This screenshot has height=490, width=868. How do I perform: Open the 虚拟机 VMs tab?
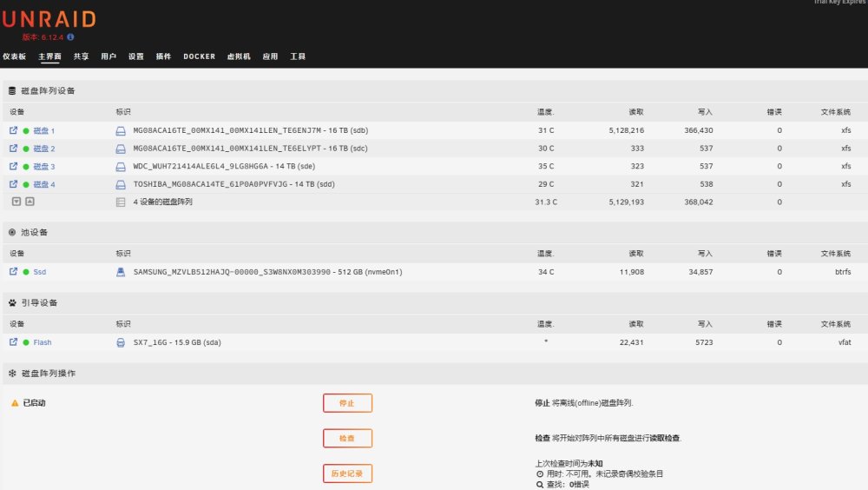click(x=239, y=56)
